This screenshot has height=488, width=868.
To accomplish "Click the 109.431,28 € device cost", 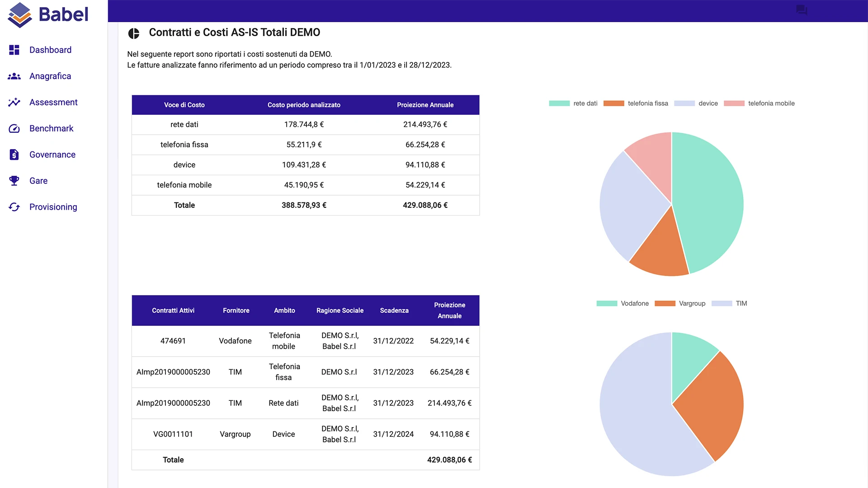I will (304, 165).
